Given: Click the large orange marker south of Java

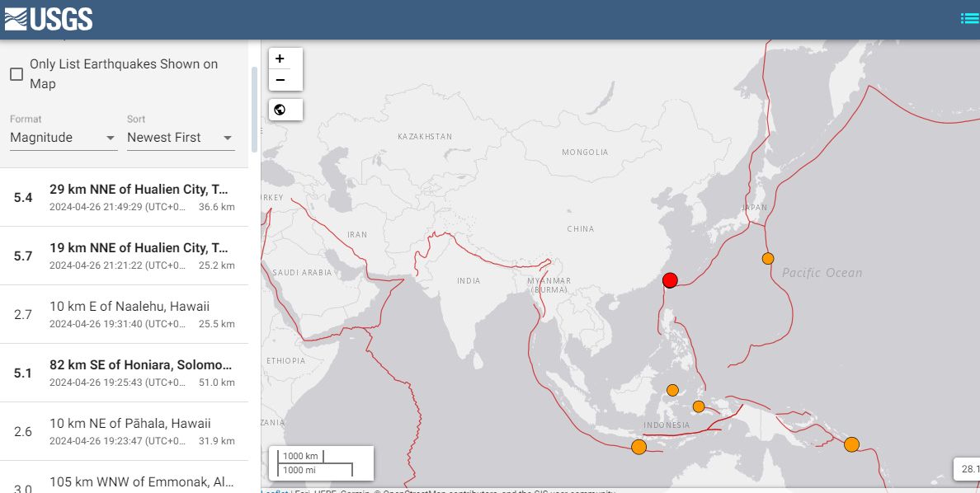Looking at the screenshot, I should [638, 447].
